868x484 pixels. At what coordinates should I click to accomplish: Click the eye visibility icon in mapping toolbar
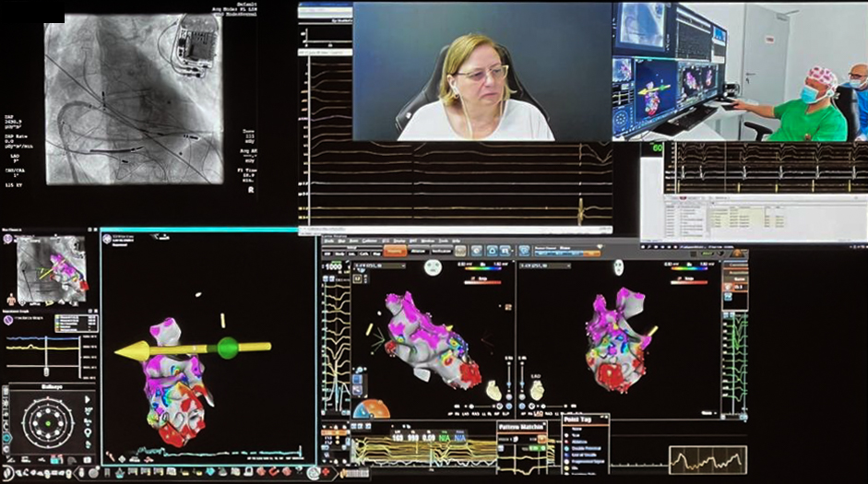[477, 251]
